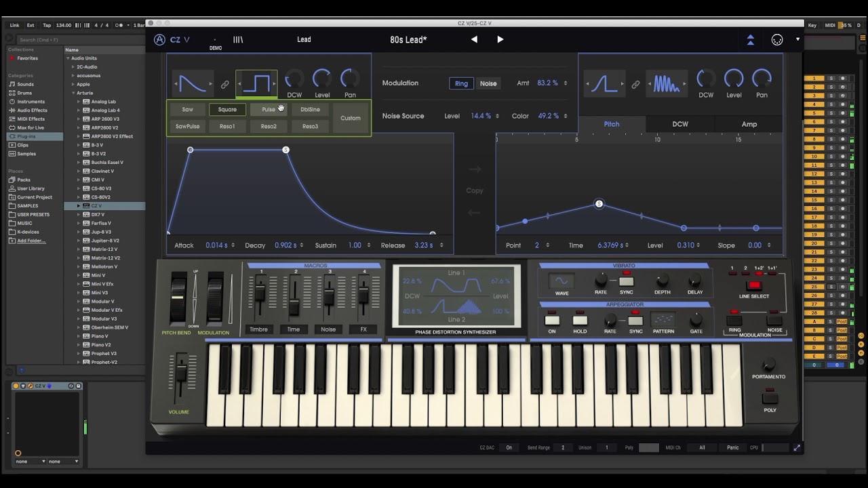Switch to the Amp envelope tab

coord(749,124)
